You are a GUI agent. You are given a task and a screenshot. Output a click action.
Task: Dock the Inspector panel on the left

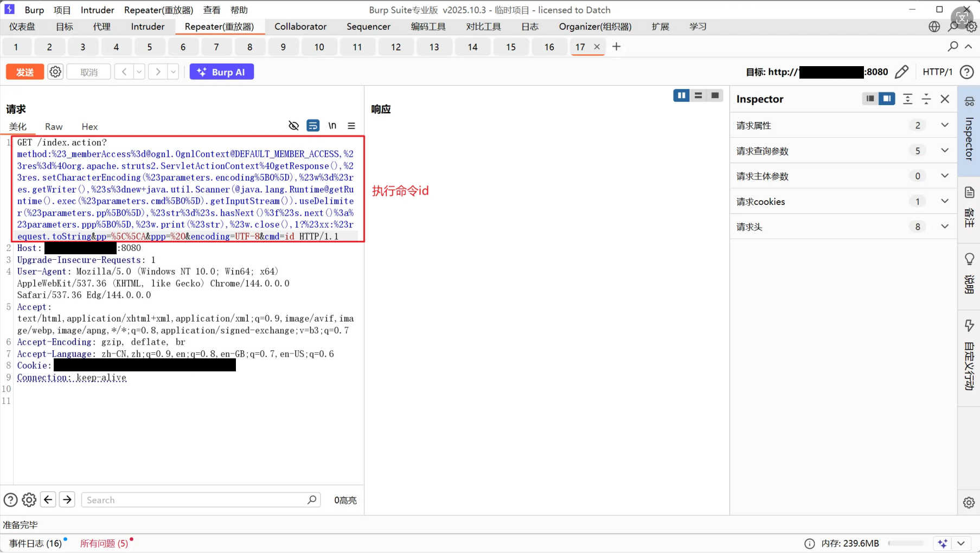870,99
